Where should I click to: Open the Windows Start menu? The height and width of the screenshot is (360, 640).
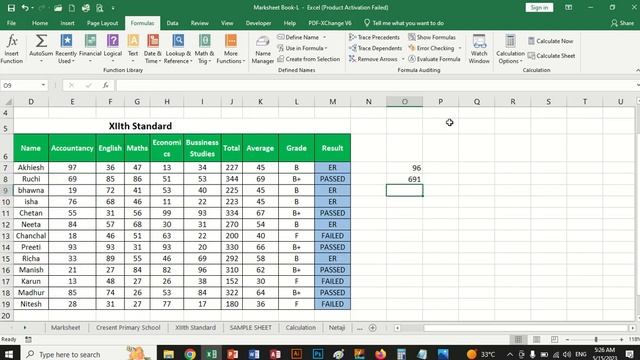(x=9, y=354)
